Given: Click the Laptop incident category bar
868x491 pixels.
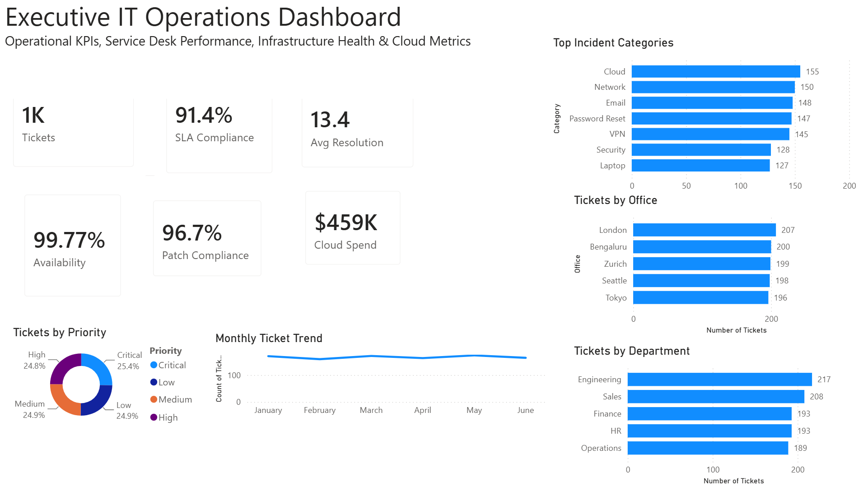Looking at the screenshot, I should coord(701,166).
